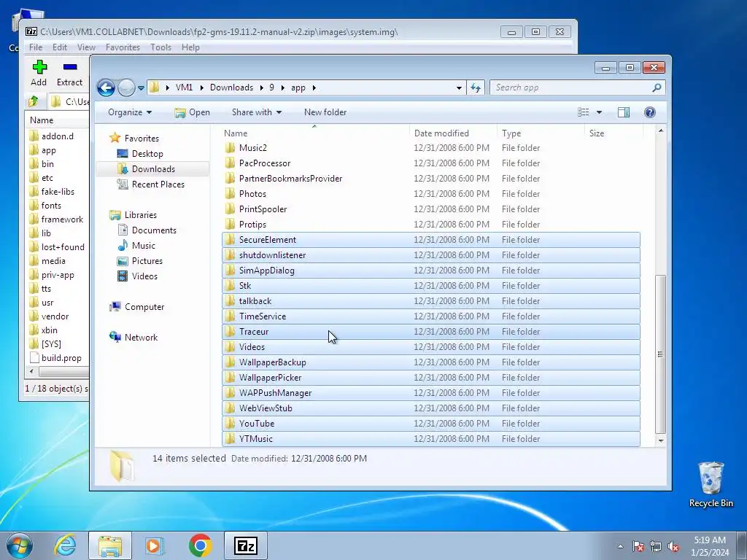Click the Action Center flag tray icon
Screen dimensions: 747x560
[x=638, y=547]
